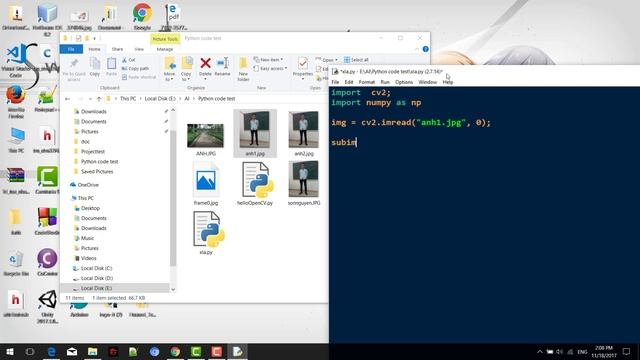Open the Unity desktop shortcut
This screenshot has width=640, height=360.
(x=47, y=306)
